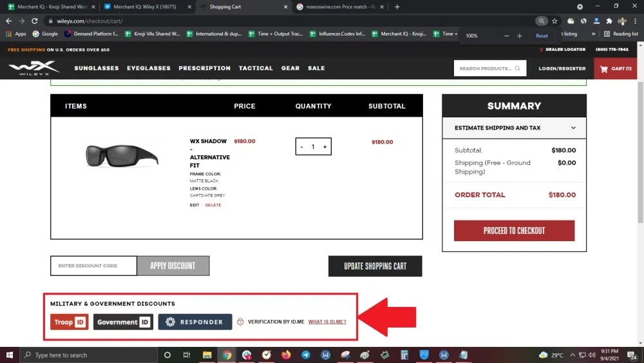Click Update Shopping Cart button
This screenshot has width=644, height=363.
point(375,266)
